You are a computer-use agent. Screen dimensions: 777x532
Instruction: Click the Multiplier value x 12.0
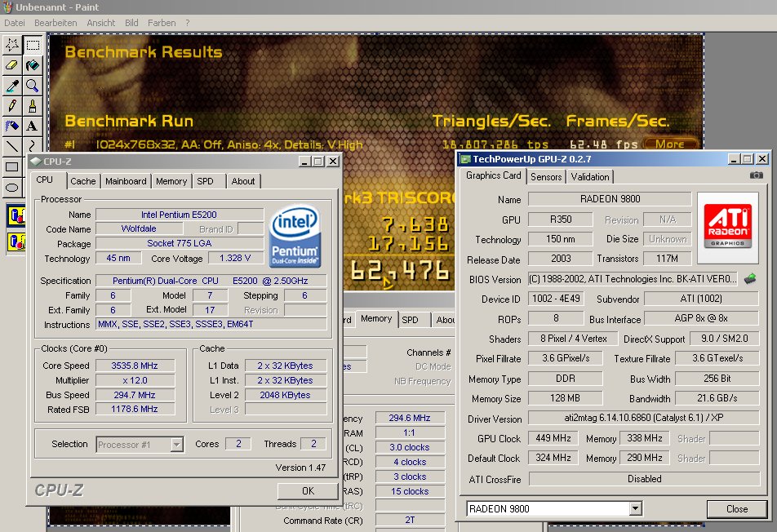click(135, 380)
